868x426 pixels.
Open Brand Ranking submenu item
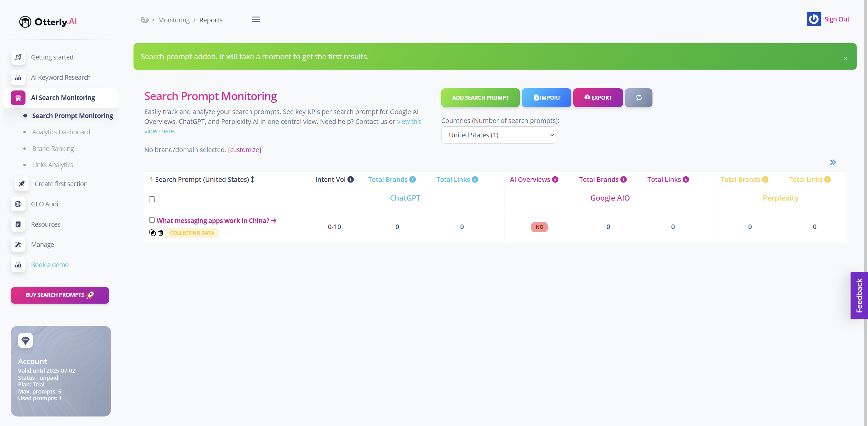(53, 148)
